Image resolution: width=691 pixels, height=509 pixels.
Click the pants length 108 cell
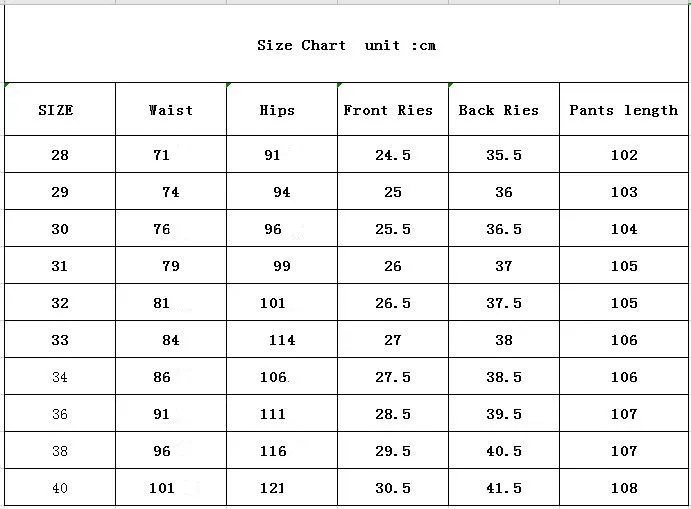pos(624,487)
